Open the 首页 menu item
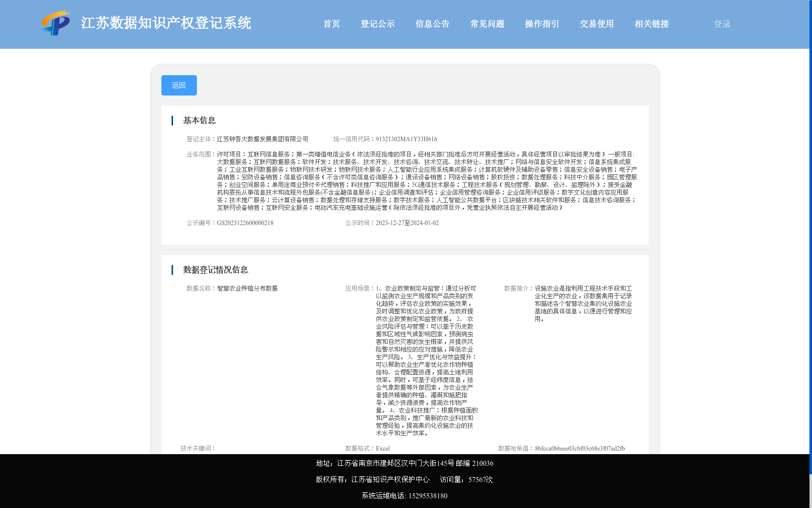The image size is (812, 508). tap(331, 24)
